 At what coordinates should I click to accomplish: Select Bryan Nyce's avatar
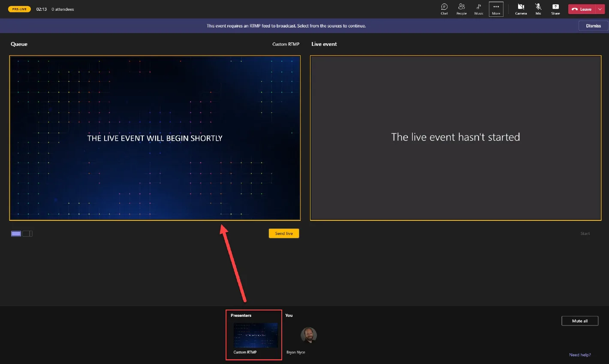tap(308, 335)
